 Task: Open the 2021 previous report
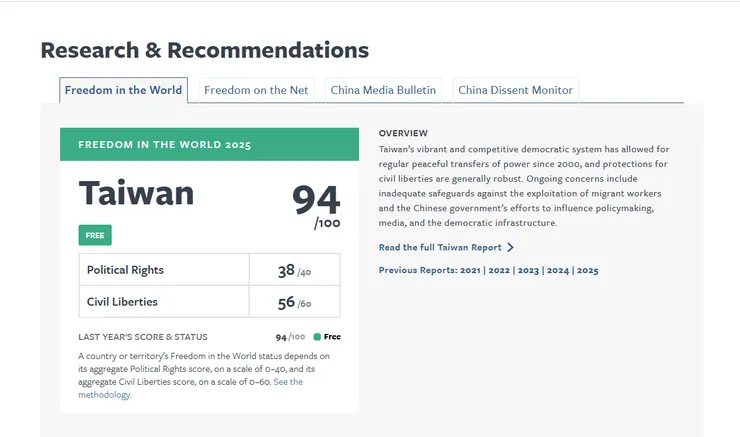(x=468, y=270)
